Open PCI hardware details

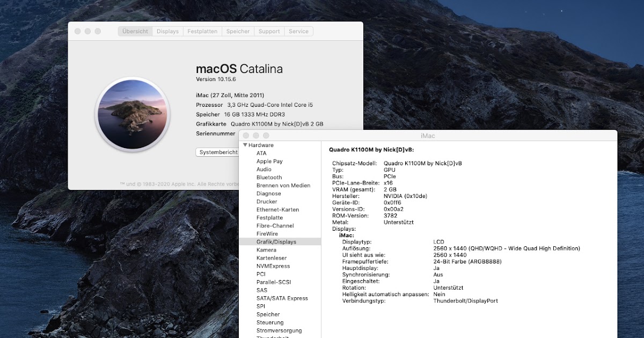point(261,274)
